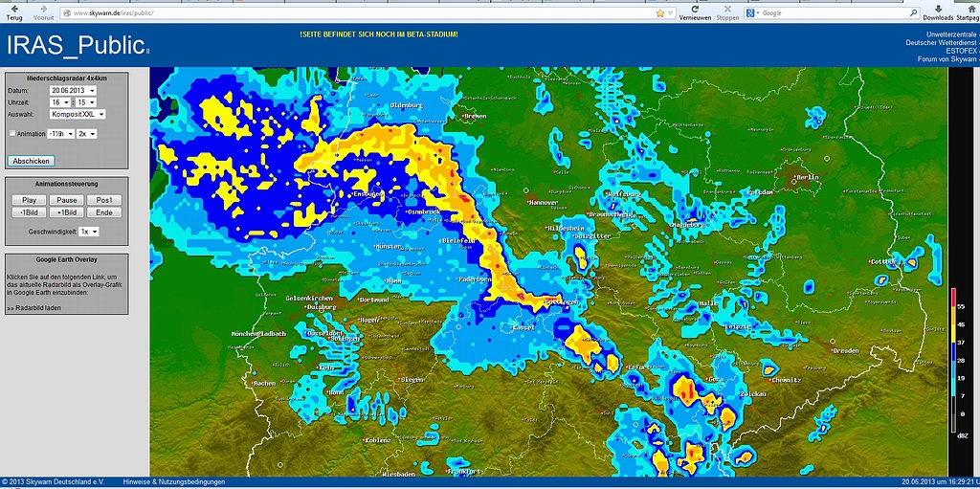
Task: Click the Paderborn label on the map
Action: coord(474,278)
